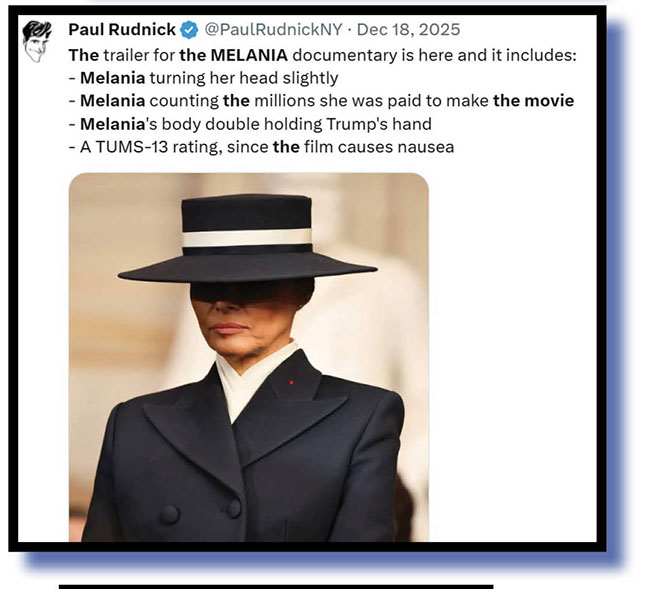Open the @PaulRudnickNY handle

click(273, 30)
